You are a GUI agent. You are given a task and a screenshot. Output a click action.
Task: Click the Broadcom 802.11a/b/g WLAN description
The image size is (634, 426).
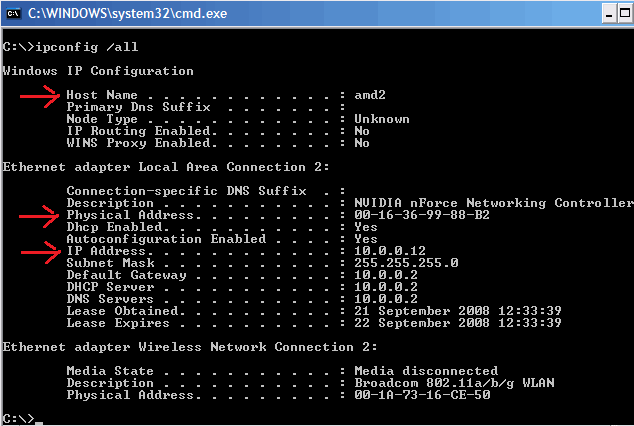point(454,383)
